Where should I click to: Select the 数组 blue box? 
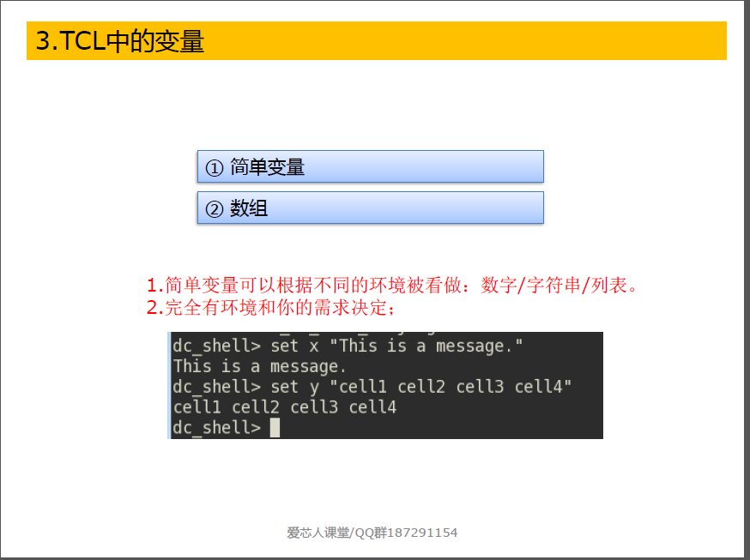370,208
